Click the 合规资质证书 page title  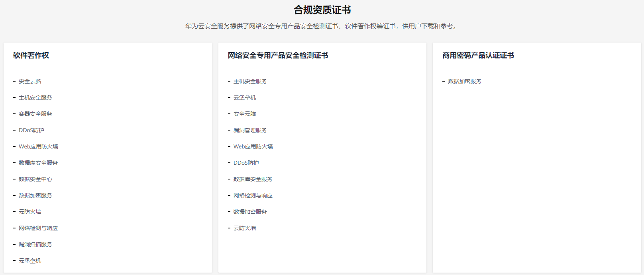point(322,10)
